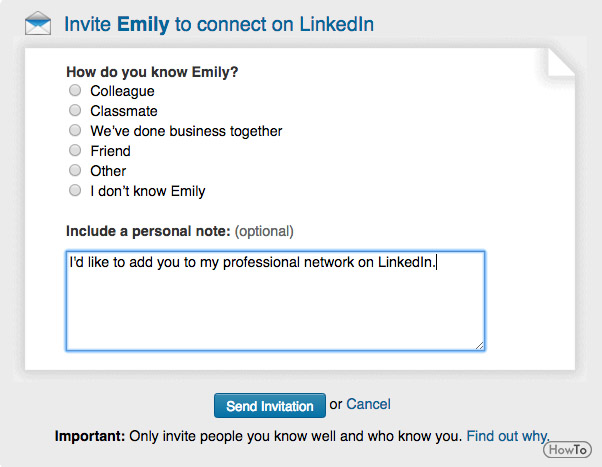Click inside the personal note text box
Screen dimensions: 602x467
pyautogui.click(x=275, y=301)
